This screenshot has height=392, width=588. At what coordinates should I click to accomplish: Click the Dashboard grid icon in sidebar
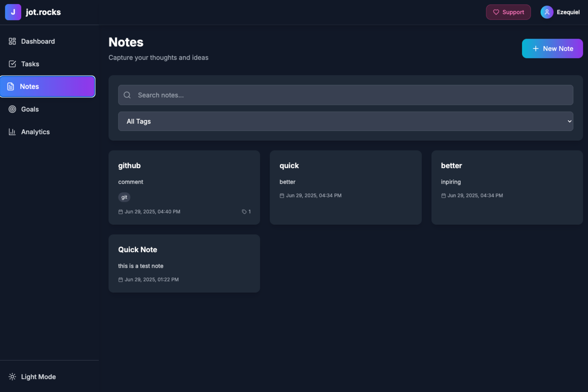click(12, 41)
